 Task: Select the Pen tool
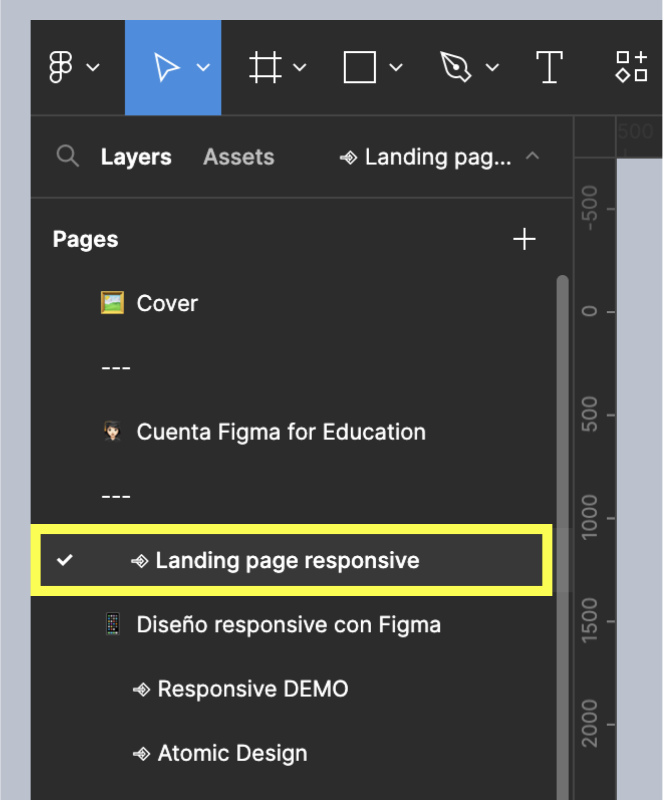(455, 68)
